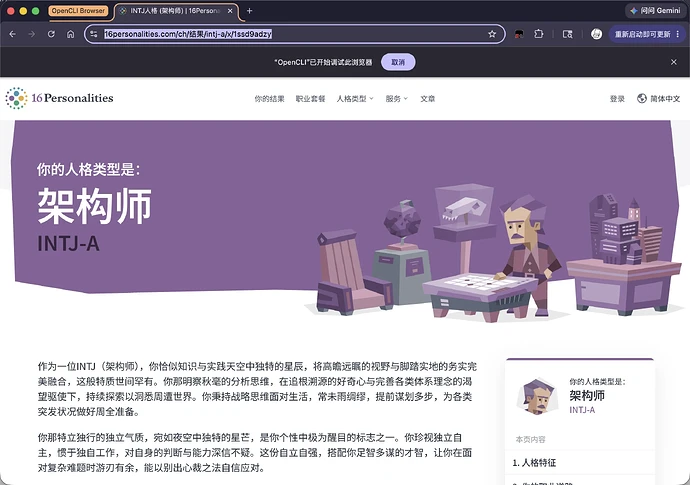690x485 pixels.
Task: Close the INTJ人格 tab
Action: [230, 11]
